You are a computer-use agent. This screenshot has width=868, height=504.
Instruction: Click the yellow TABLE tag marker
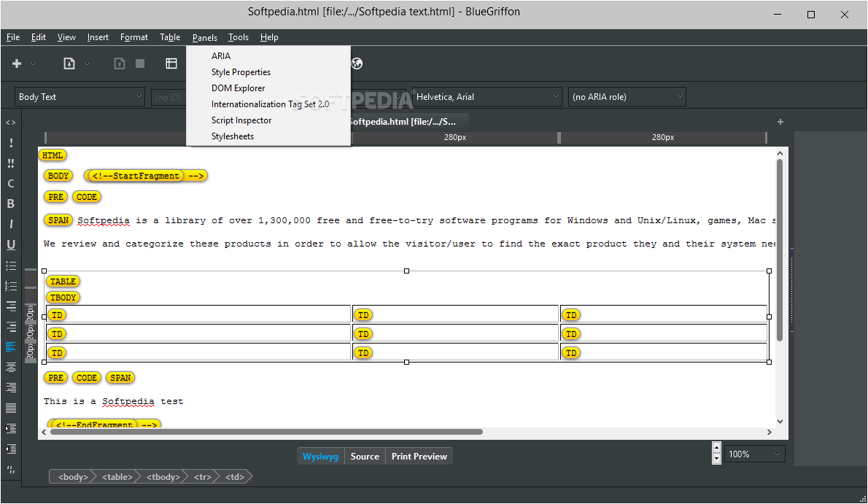click(63, 282)
